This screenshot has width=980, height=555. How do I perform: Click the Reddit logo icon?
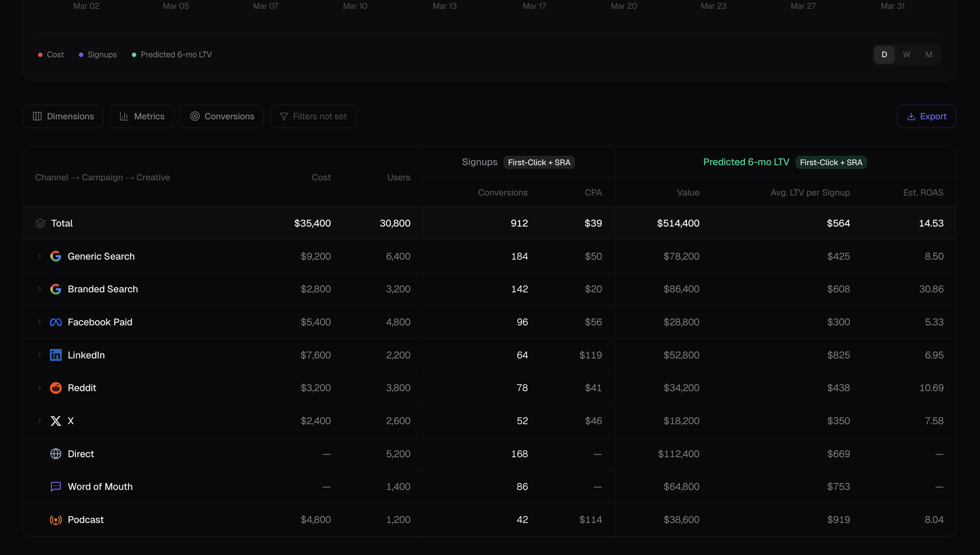pos(56,388)
